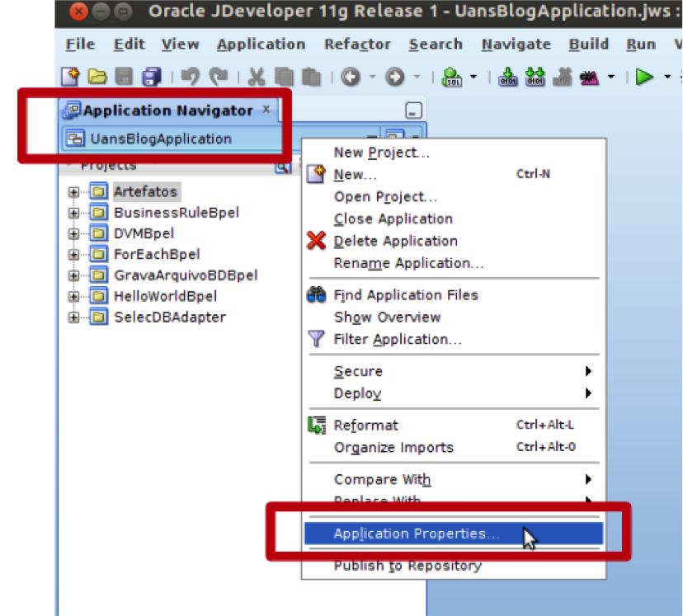Open dropdown next to Back arrow

click(x=372, y=77)
